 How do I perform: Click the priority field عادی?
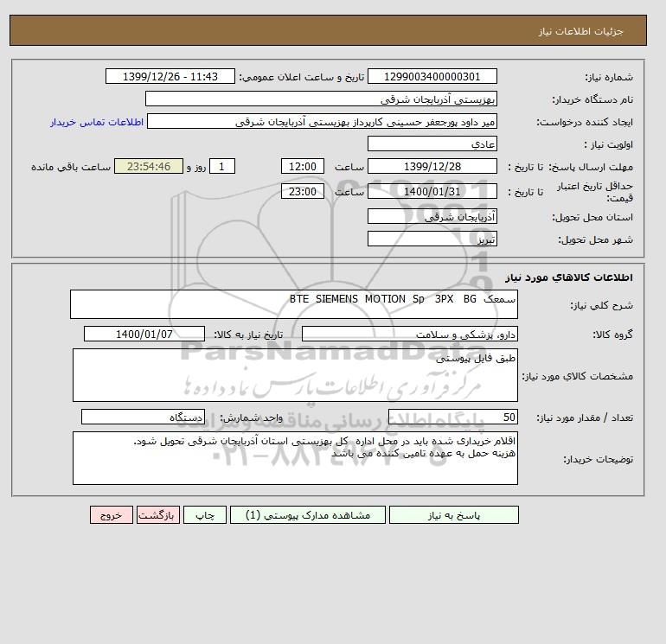(432, 143)
